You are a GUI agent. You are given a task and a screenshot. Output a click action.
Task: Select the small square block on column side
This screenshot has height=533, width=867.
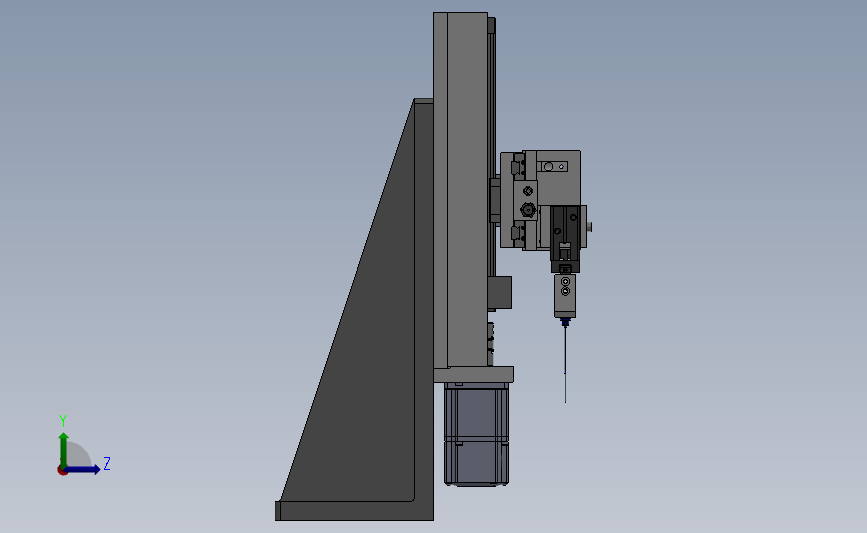[x=500, y=292]
